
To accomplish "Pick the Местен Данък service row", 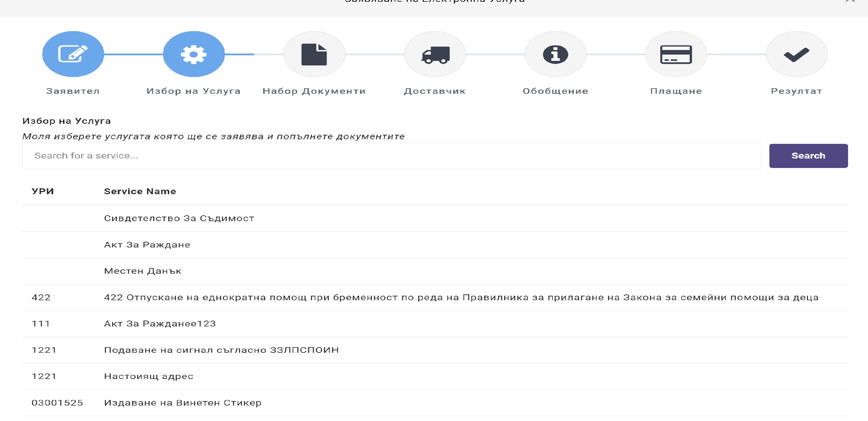I will click(143, 271).
